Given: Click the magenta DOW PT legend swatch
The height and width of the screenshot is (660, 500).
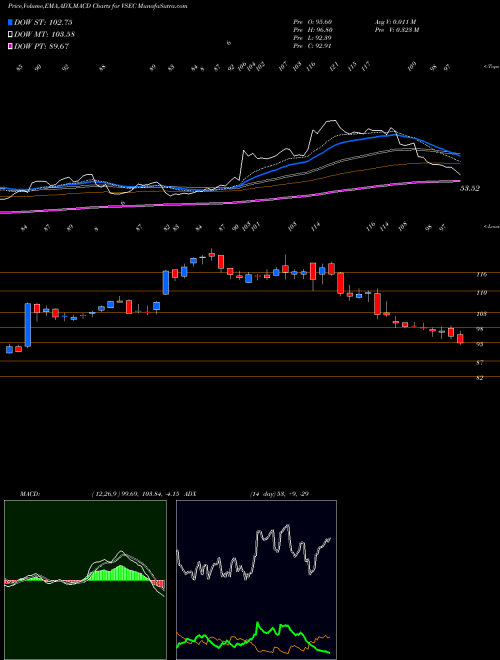Looking at the screenshot, I should coord(10,46).
